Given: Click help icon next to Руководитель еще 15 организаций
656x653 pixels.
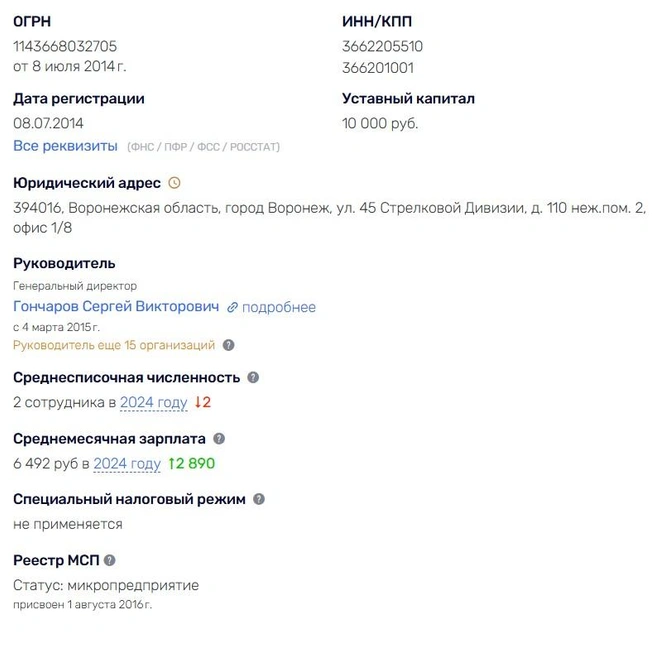Looking at the screenshot, I should point(229,345).
